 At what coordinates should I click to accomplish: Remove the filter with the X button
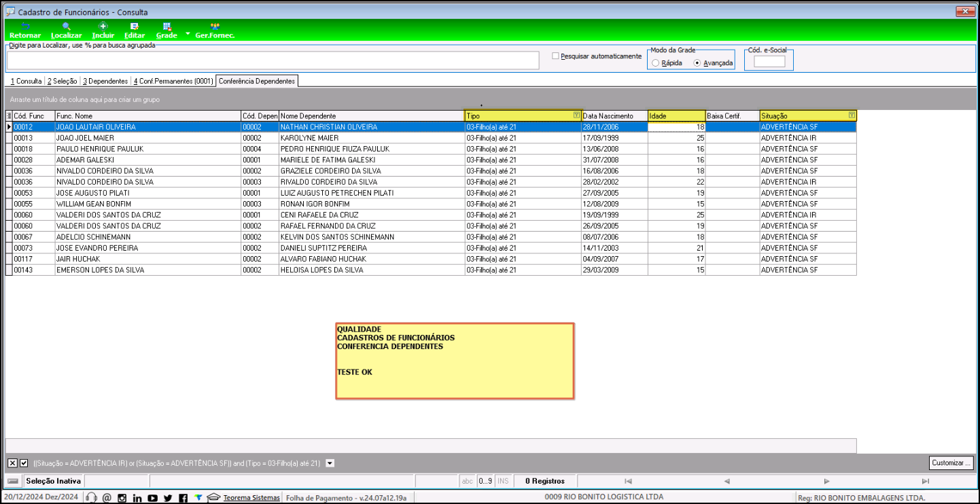coord(12,463)
